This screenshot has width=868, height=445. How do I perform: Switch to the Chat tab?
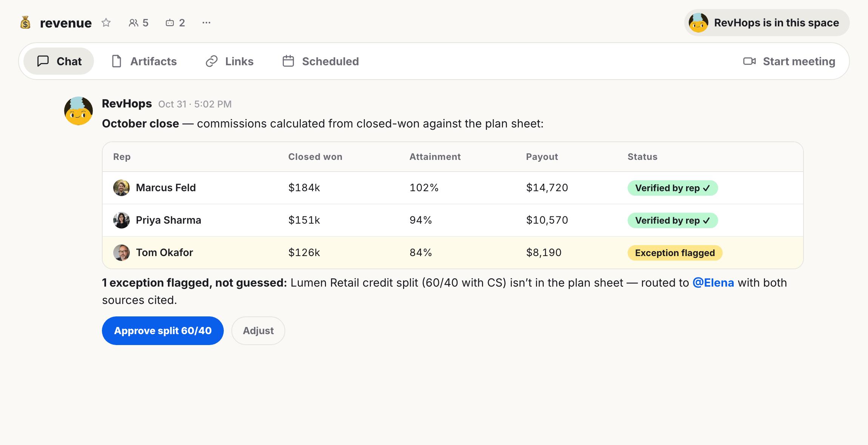59,61
